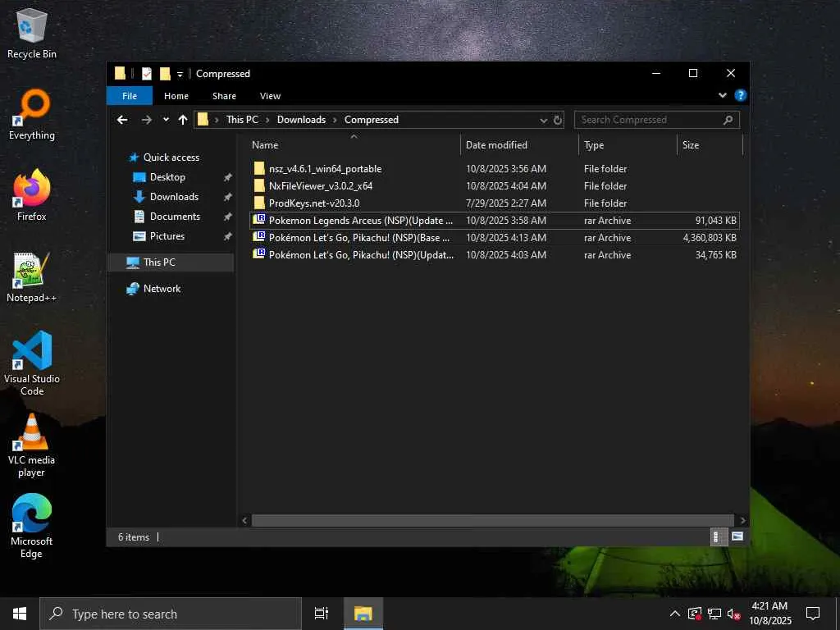This screenshot has width=840, height=630.
Task: Select the 34,765 KB Pikachu Update archive
Action: click(x=494, y=254)
